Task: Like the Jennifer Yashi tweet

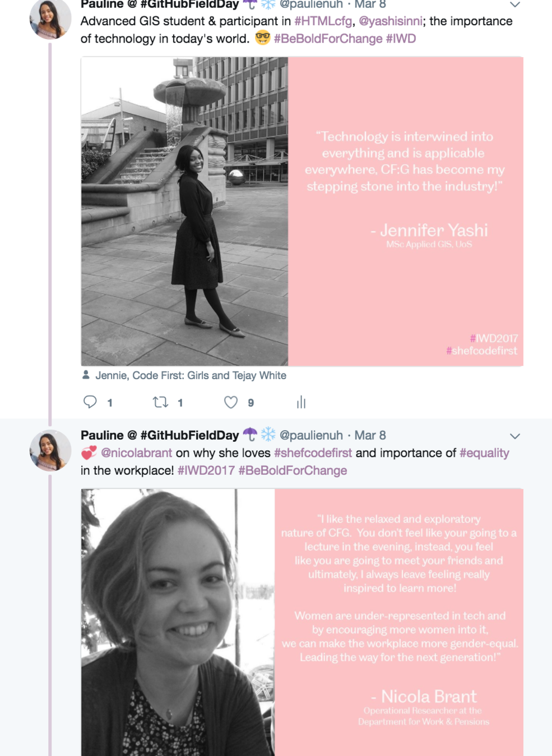Action: click(231, 402)
